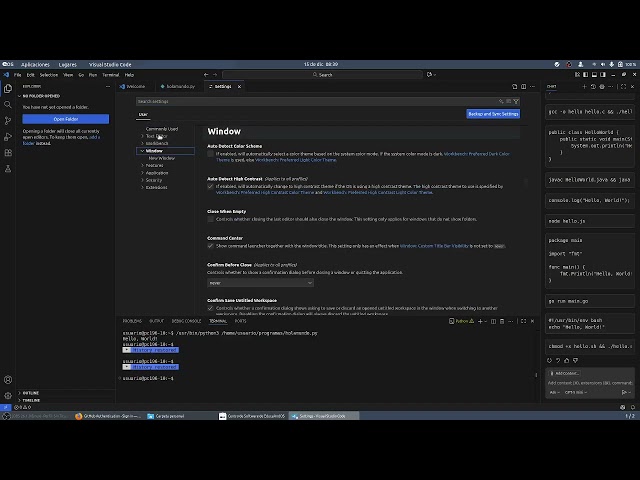Click the Go Back arrow in title bar
Image resolution: width=640 pixels, height=480 pixels.
(x=206, y=75)
